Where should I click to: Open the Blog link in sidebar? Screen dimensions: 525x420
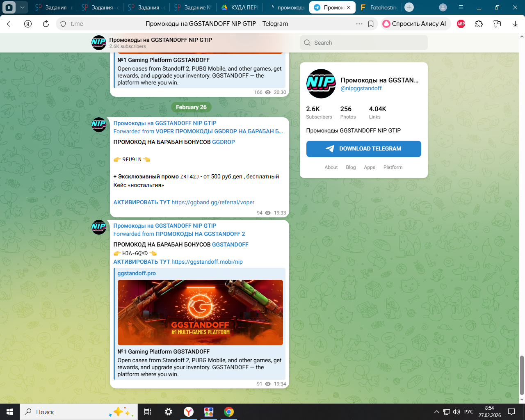351,167
